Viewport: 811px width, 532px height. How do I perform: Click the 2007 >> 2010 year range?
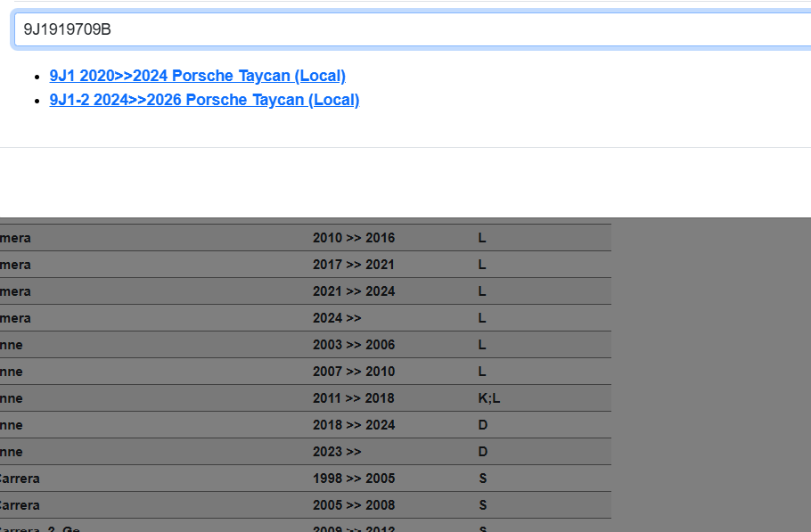point(353,372)
